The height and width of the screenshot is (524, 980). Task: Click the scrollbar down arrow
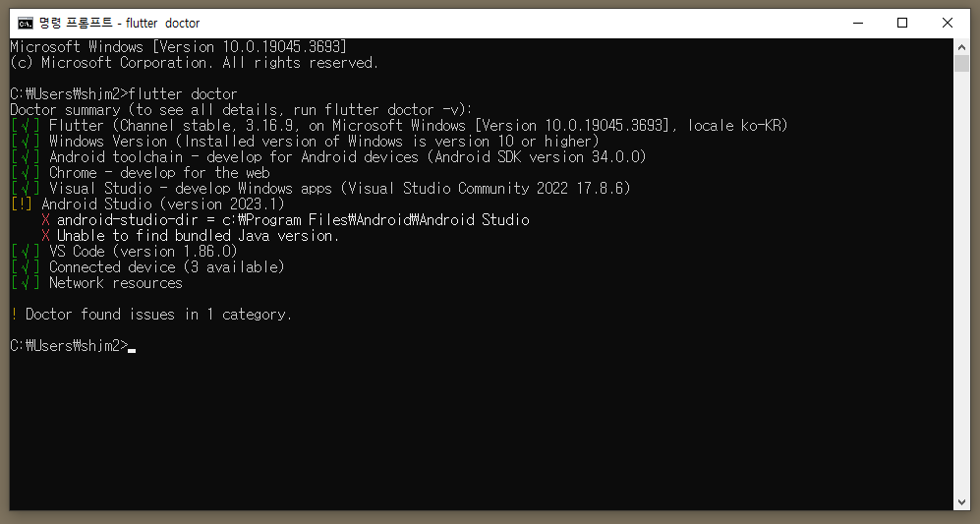coord(961,502)
